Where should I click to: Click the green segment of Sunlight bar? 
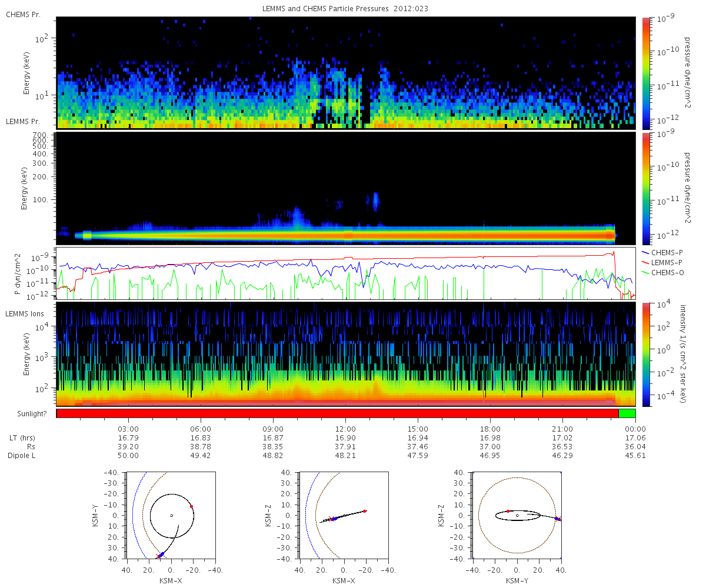(627, 413)
